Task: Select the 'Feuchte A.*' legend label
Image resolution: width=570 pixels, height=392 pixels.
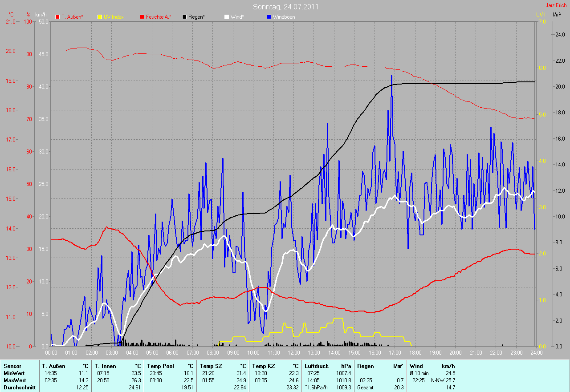Action: point(159,17)
